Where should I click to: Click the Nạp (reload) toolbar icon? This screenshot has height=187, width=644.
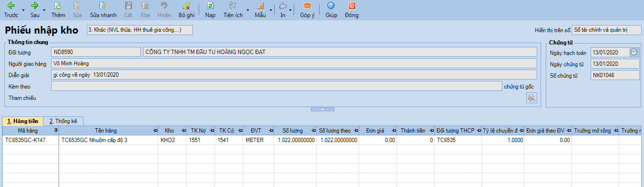pyautogui.click(x=210, y=6)
